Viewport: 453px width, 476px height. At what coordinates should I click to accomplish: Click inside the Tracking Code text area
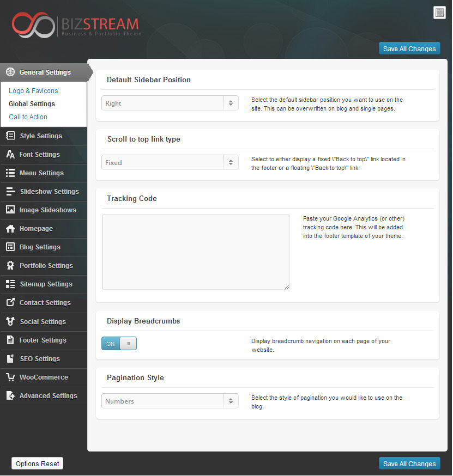click(x=196, y=252)
